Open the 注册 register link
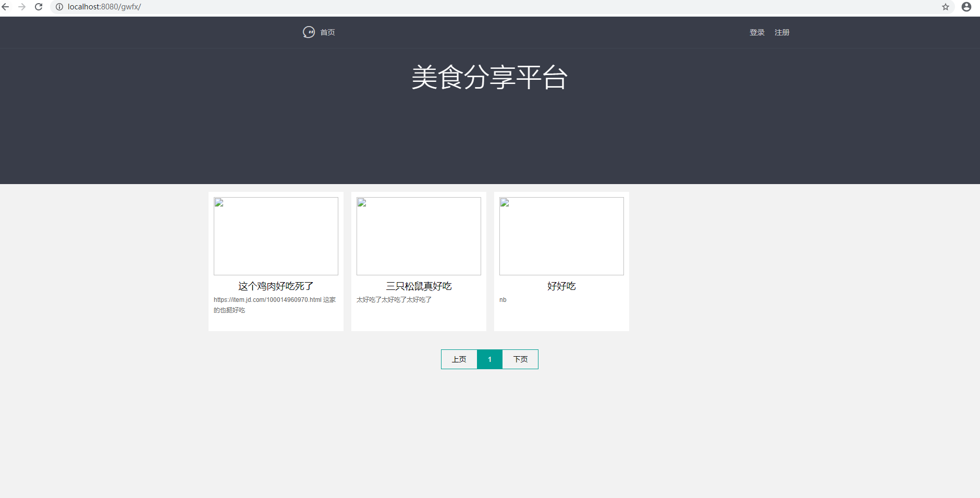Screen dimensions: 980x498 782,32
